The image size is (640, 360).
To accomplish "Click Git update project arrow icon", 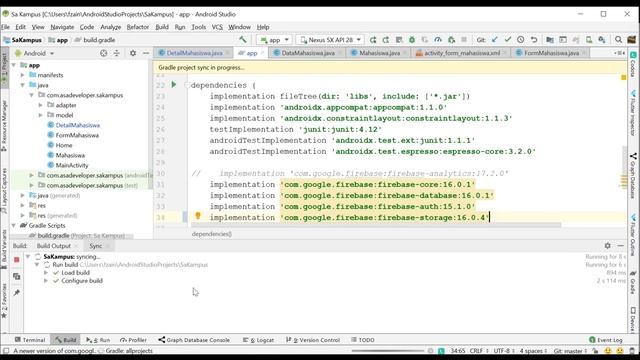I will click(495, 40).
